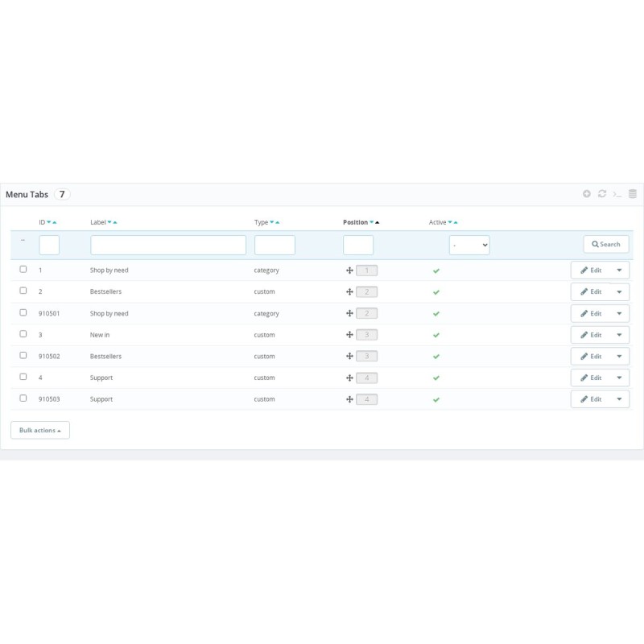Screen dimensions: 644x644
Task: Select checkbox for row ID 1
Action: 23,269
